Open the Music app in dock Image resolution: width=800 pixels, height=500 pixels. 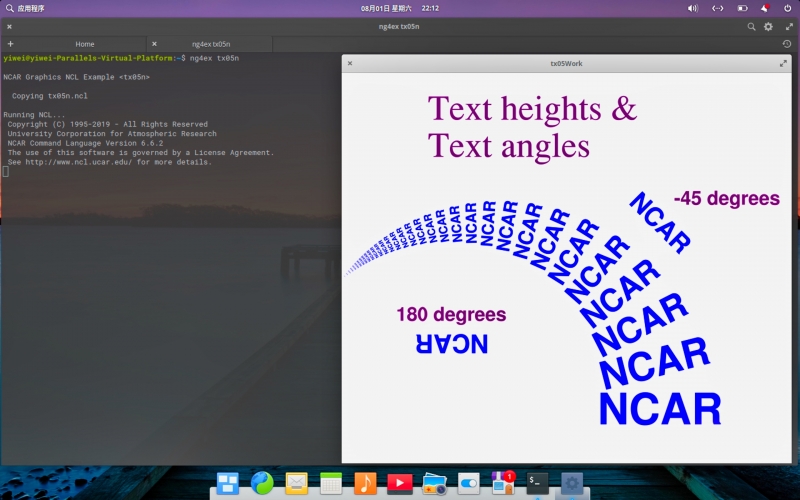click(365, 484)
